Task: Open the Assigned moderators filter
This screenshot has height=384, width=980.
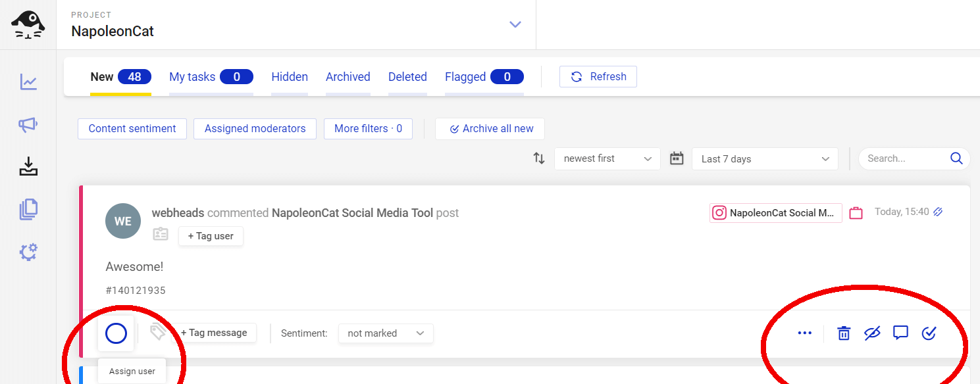Action: 255,128
